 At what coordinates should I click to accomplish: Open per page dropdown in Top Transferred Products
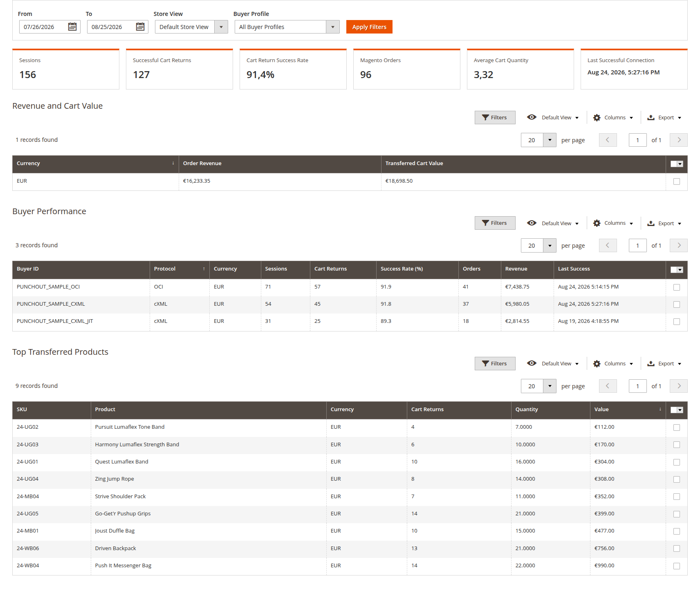pos(550,386)
